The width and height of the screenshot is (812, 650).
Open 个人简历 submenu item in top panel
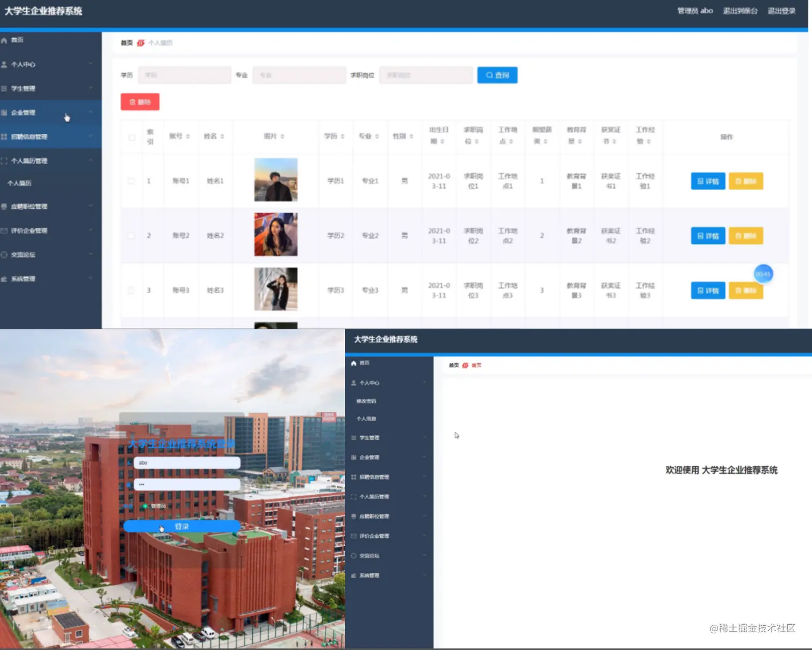click(x=19, y=183)
